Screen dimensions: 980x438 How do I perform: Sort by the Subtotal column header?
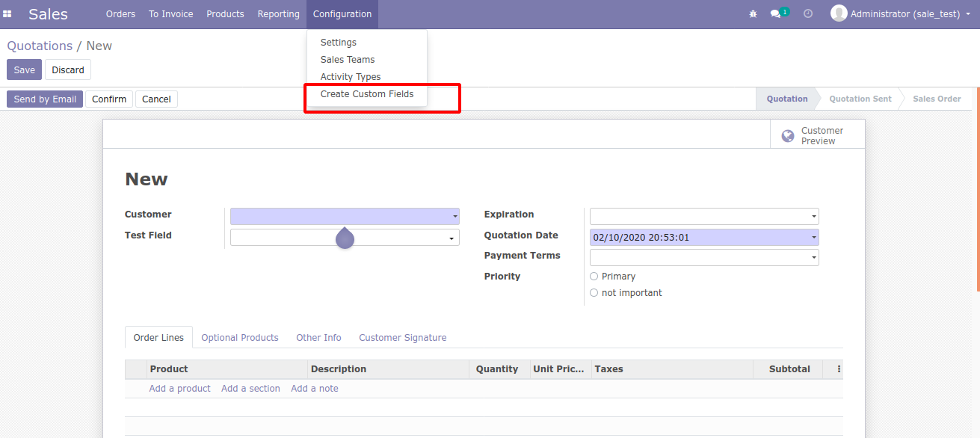pos(787,369)
